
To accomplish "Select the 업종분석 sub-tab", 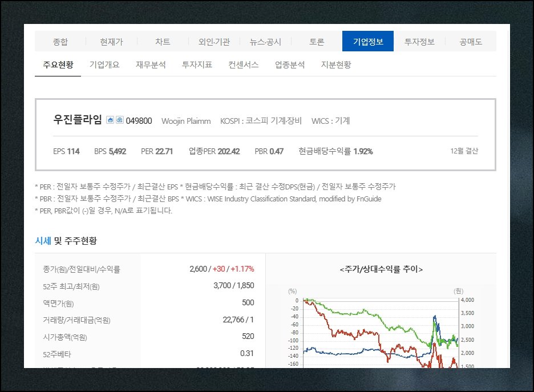I will (289, 64).
